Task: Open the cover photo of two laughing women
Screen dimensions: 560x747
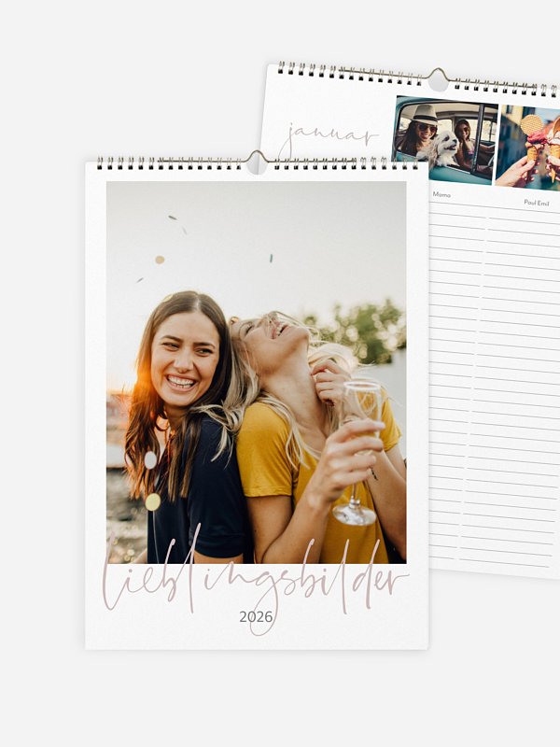Action: pos(256,372)
